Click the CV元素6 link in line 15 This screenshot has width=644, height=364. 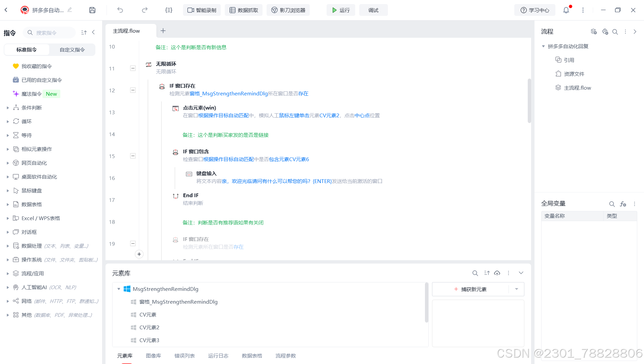click(x=299, y=159)
